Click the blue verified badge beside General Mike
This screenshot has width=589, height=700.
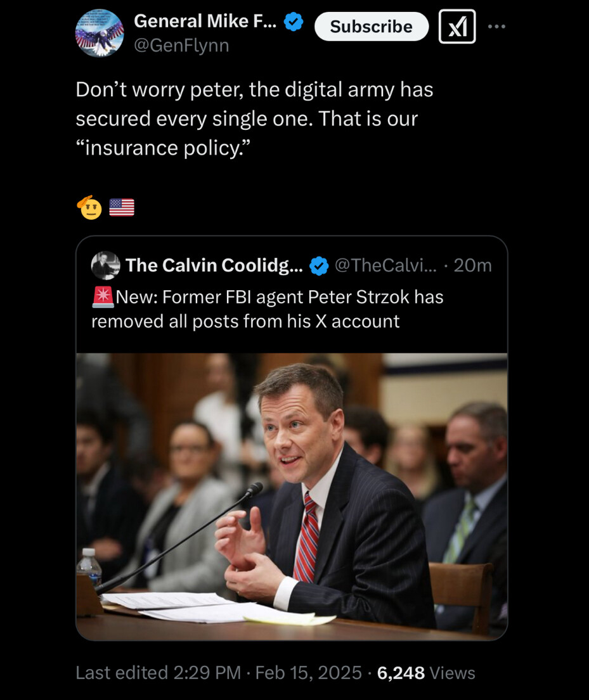(x=293, y=22)
